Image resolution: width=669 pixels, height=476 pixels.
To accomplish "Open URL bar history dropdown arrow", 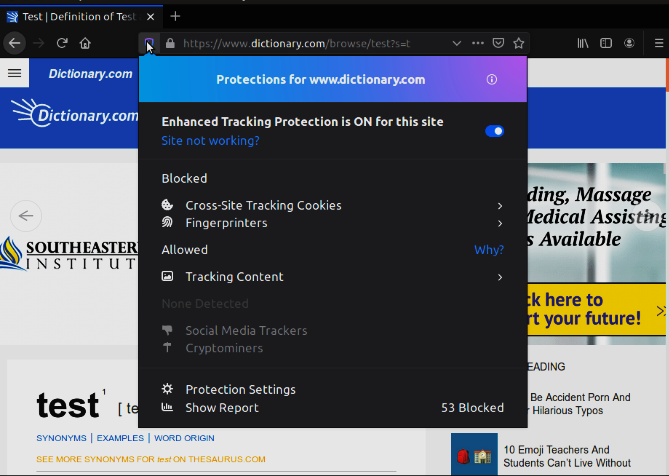I will 457,43.
